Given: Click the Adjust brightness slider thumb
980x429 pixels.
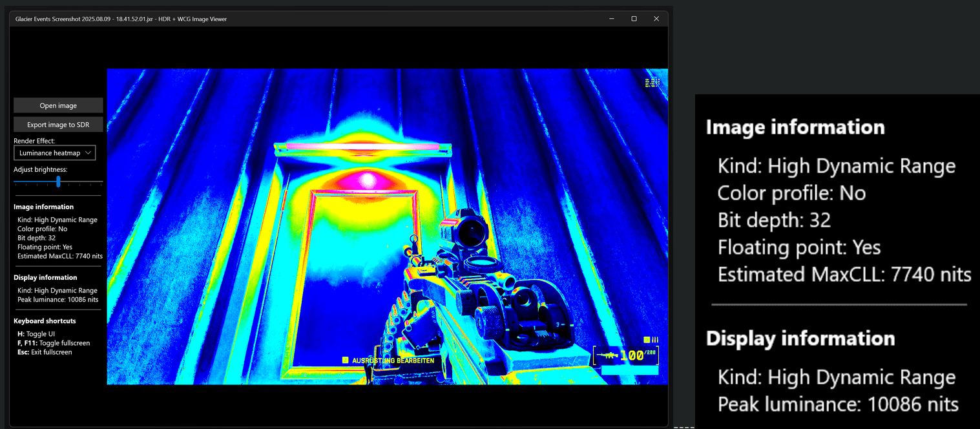Looking at the screenshot, I should coord(58,182).
